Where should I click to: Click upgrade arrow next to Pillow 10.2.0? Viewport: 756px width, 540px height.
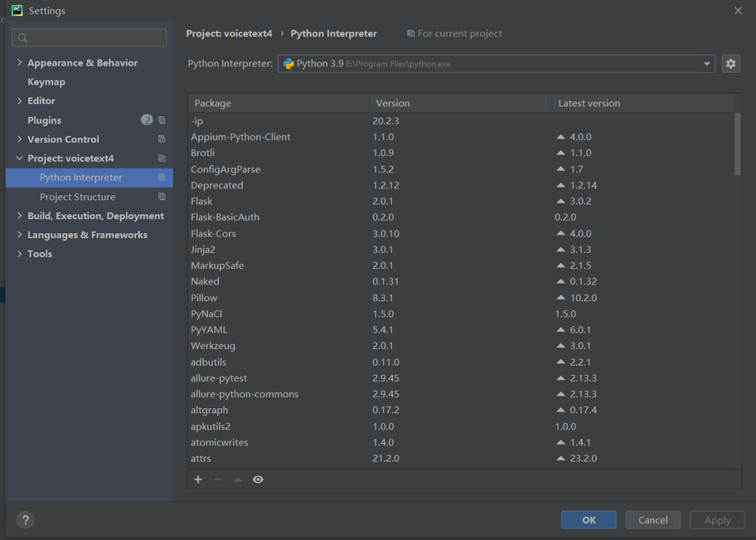point(560,298)
